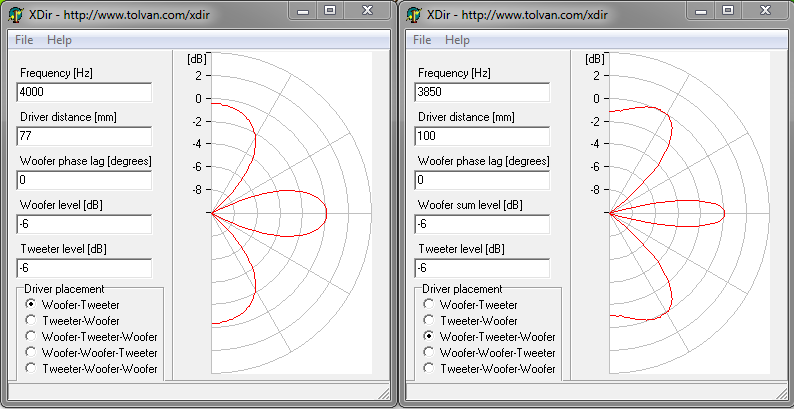
Task: Click 'Tweeter level [dB]' label in right window
Action: pyautogui.click(x=461, y=249)
